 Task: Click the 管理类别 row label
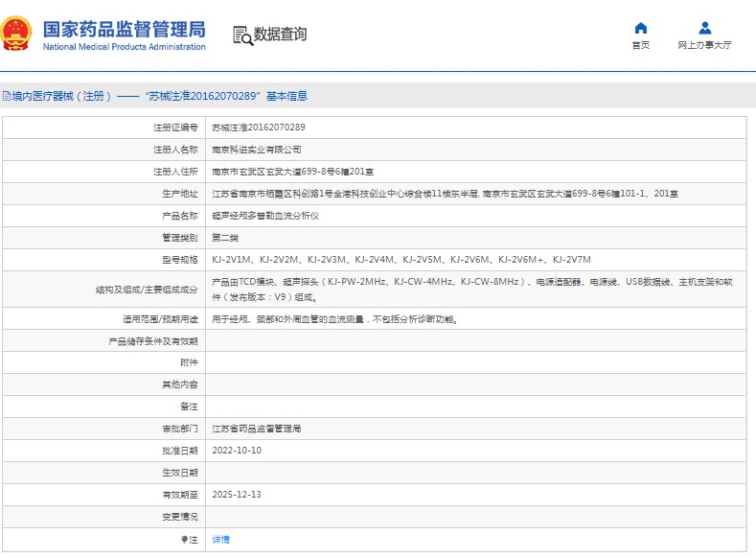pos(180,238)
